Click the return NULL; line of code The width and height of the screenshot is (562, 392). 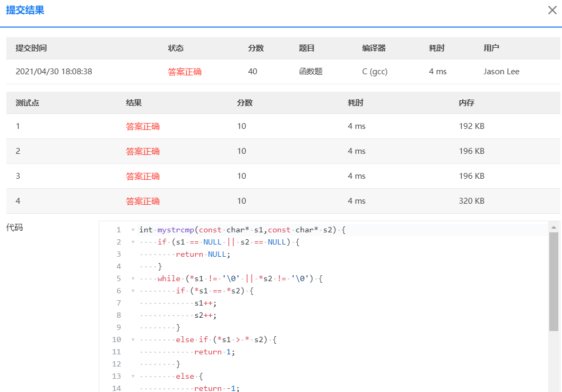[x=203, y=255]
